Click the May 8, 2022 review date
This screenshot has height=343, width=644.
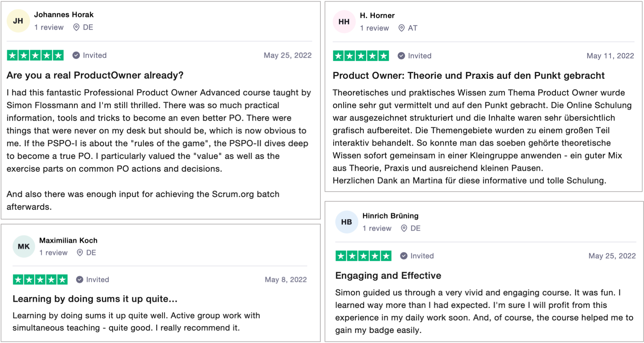(286, 279)
